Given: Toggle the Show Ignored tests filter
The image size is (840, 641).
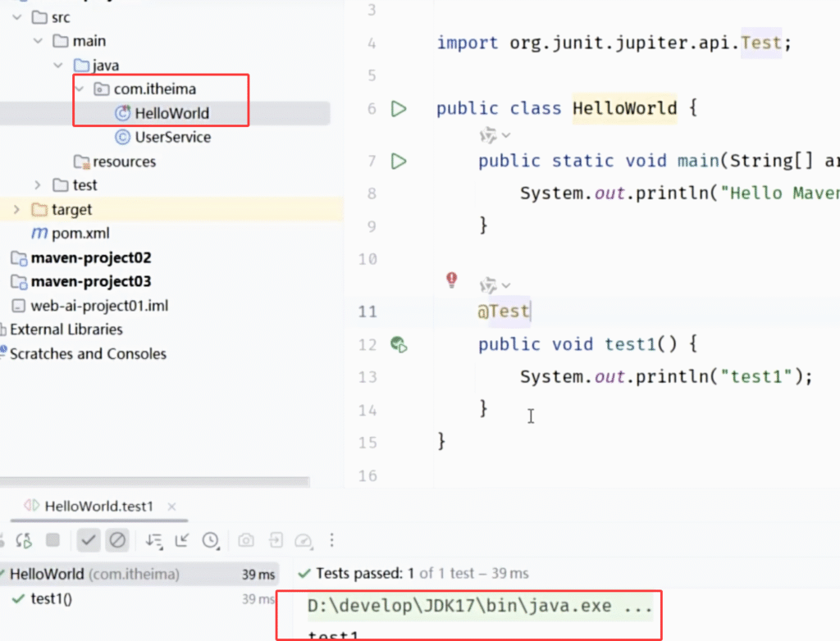Looking at the screenshot, I should 117,540.
